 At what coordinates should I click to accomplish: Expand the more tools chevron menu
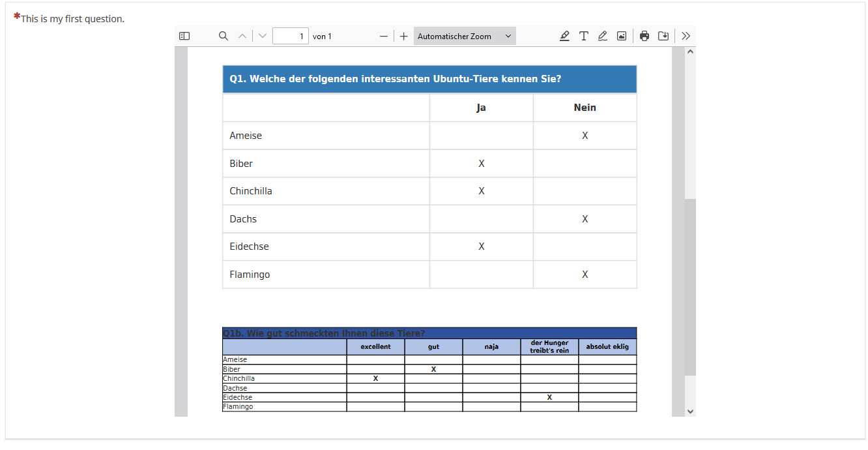click(x=686, y=37)
